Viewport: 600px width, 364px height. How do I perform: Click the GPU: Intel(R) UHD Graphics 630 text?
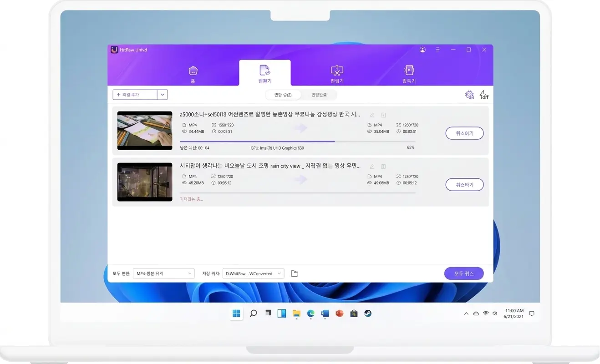[x=277, y=148]
